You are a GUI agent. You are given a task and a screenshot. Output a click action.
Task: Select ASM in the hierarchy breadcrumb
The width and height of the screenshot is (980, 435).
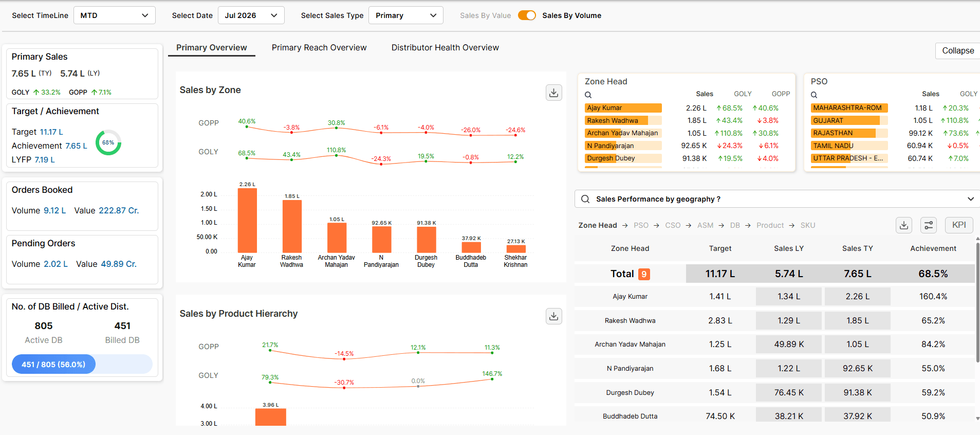pyautogui.click(x=705, y=225)
